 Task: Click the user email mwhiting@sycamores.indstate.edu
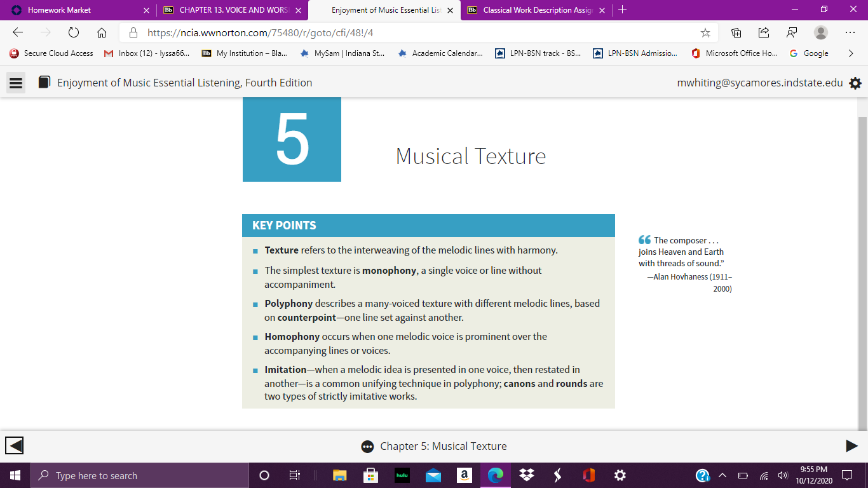tap(760, 83)
